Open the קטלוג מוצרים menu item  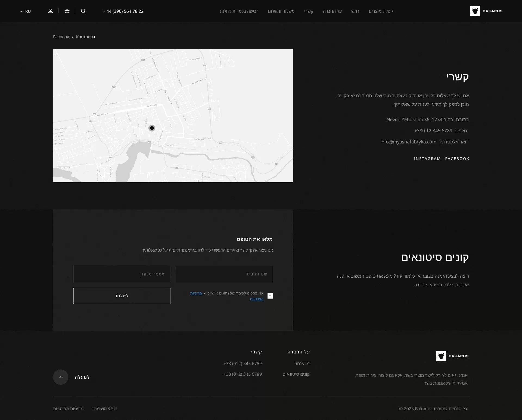point(381,11)
